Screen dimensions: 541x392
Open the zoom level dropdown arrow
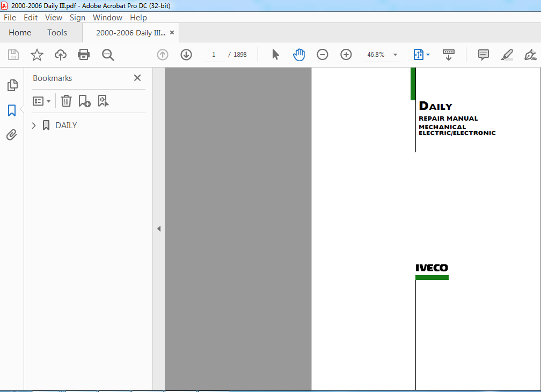click(x=396, y=55)
